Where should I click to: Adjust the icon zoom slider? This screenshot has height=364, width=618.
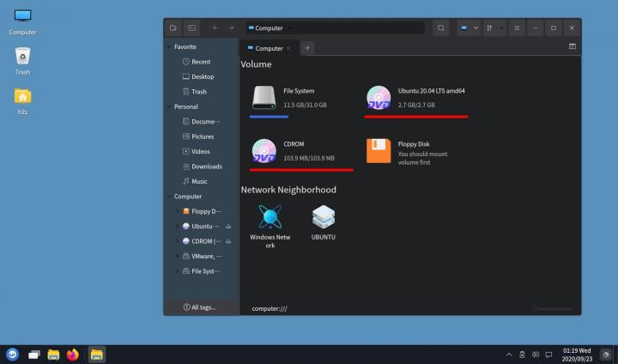pyautogui.click(x=552, y=308)
